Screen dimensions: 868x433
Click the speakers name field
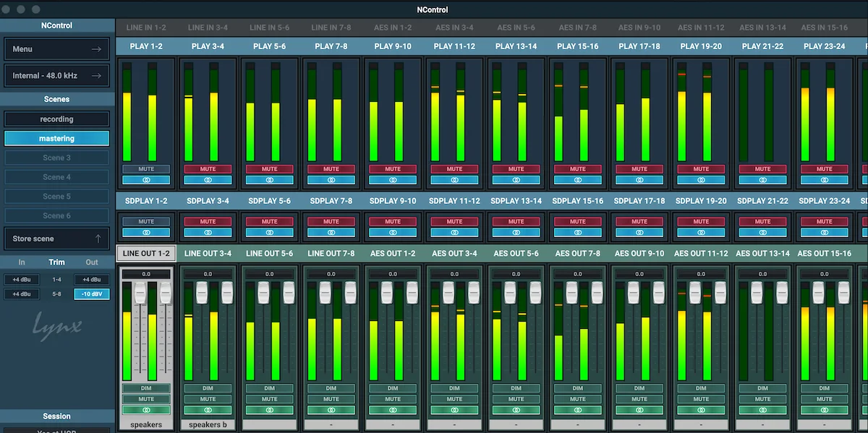[146, 424]
